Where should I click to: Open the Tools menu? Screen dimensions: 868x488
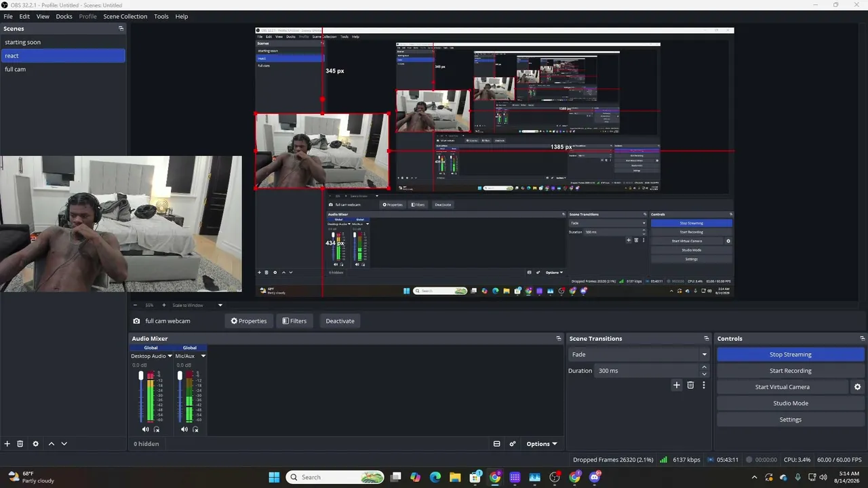pyautogui.click(x=161, y=16)
